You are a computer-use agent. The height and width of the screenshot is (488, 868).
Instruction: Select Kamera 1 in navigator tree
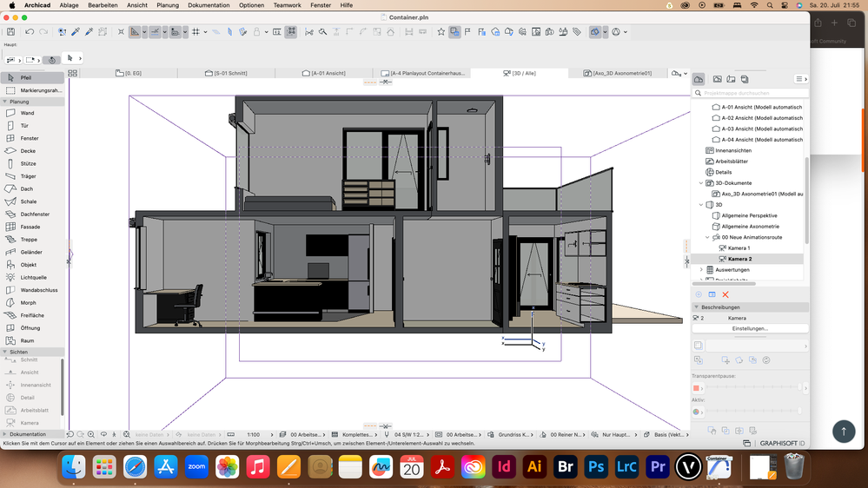coord(739,248)
